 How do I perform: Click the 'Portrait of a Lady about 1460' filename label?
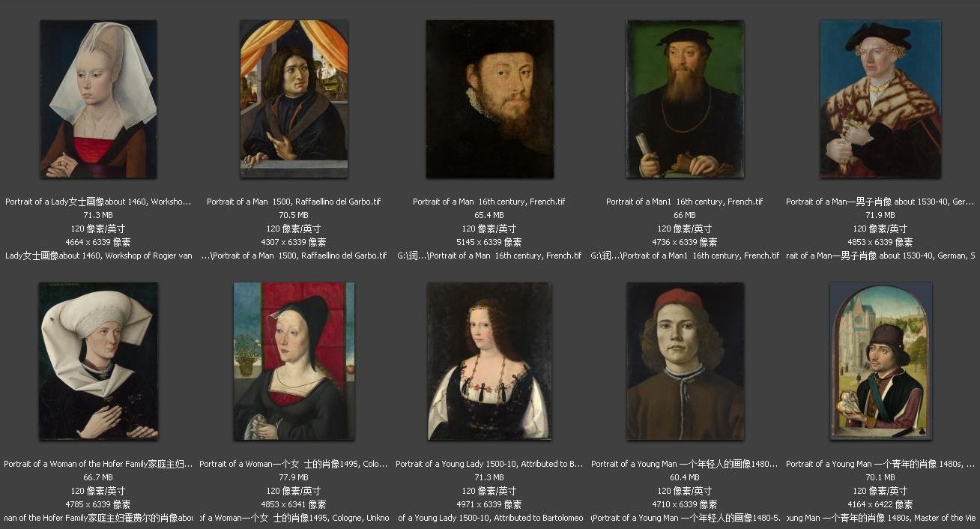click(98, 202)
